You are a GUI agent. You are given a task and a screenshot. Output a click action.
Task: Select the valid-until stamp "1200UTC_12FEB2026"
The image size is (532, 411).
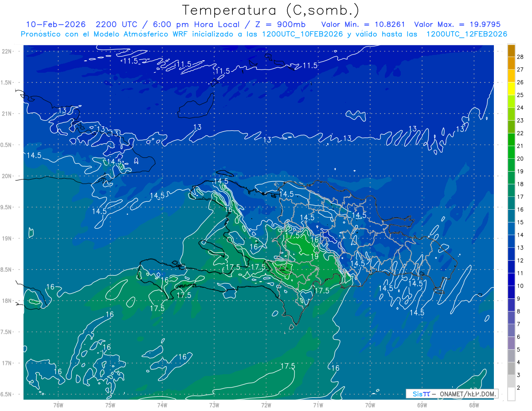point(466,34)
